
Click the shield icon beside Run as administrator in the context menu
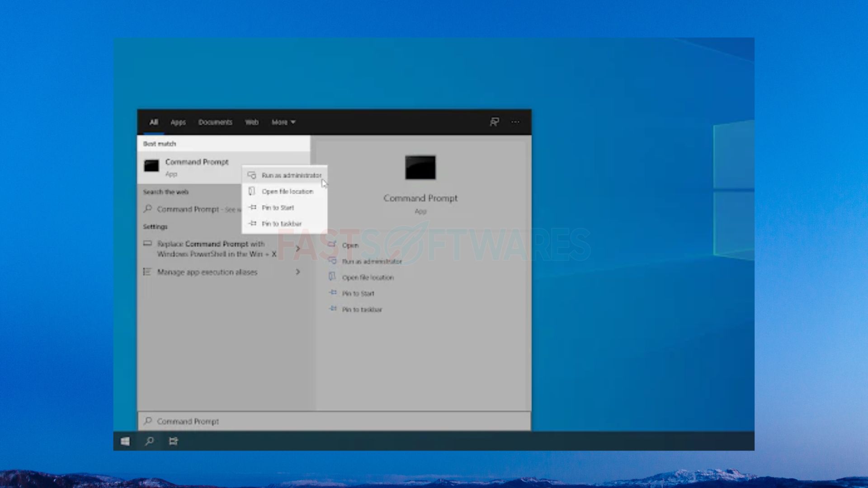click(252, 175)
